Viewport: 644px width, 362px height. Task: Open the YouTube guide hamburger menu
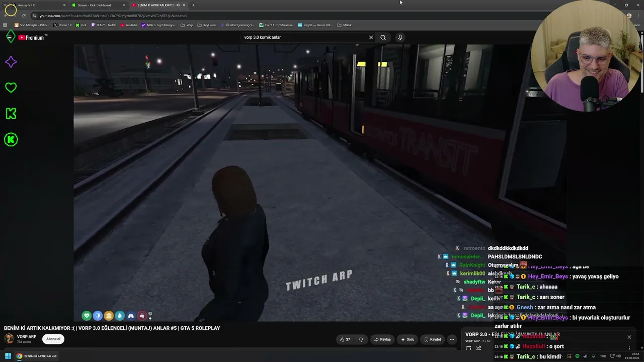click(9, 37)
